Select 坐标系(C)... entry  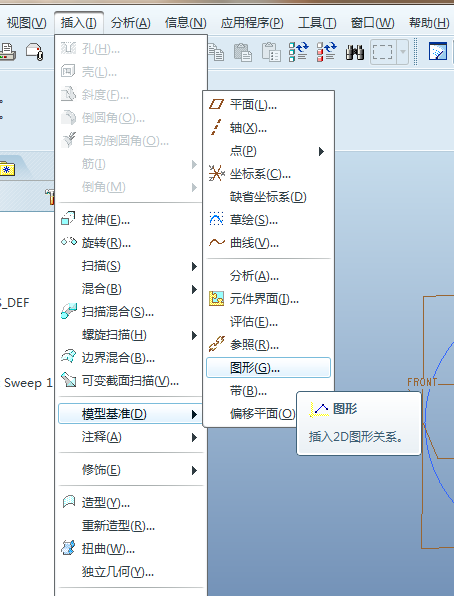pos(268,174)
